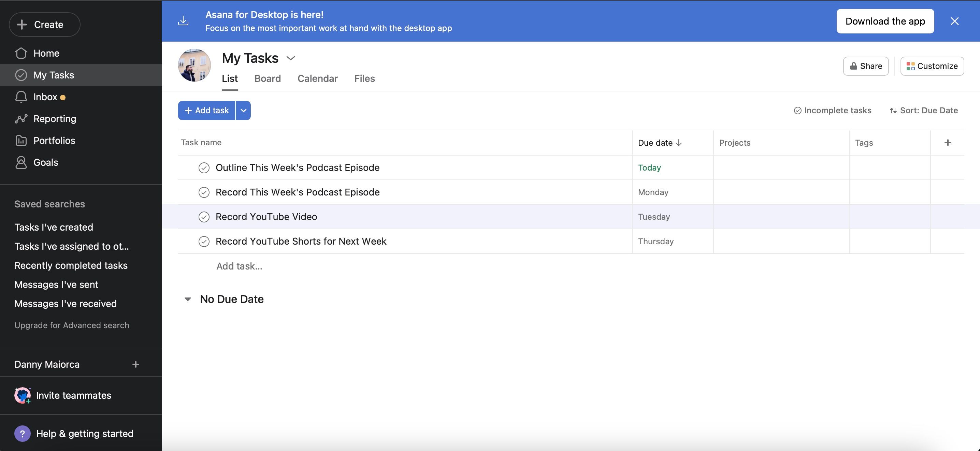Click plus icon next to Danny Maiorca
Image resolution: width=980 pixels, height=451 pixels.
135,364
